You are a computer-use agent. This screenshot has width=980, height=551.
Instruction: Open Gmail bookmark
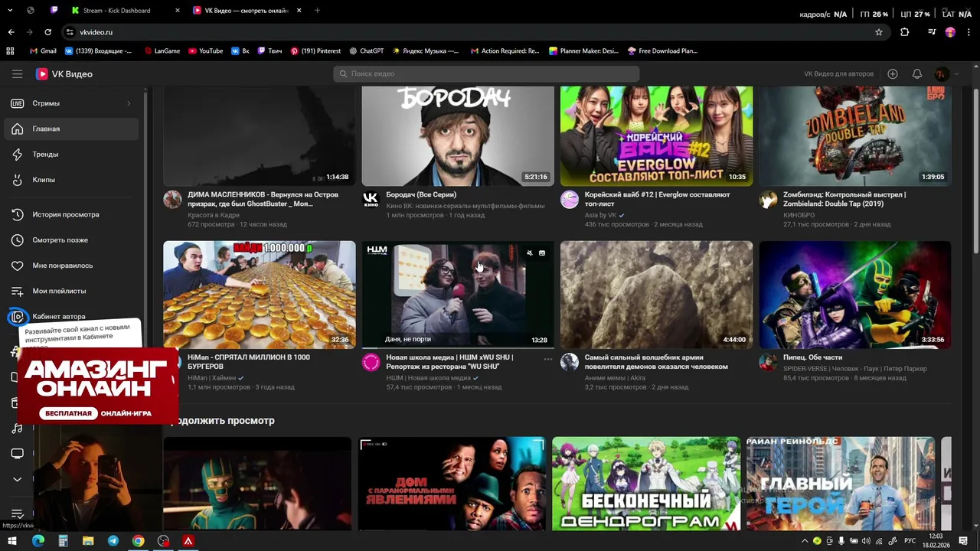point(43,51)
